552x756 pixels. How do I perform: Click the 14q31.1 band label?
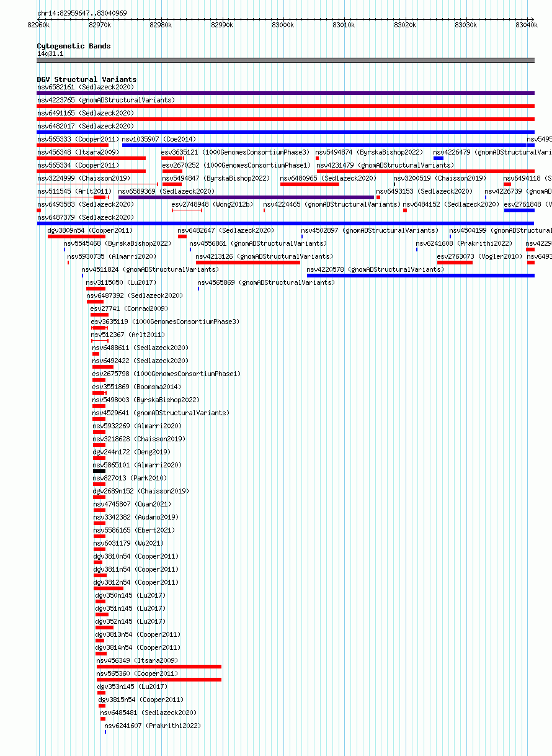[x=50, y=54]
